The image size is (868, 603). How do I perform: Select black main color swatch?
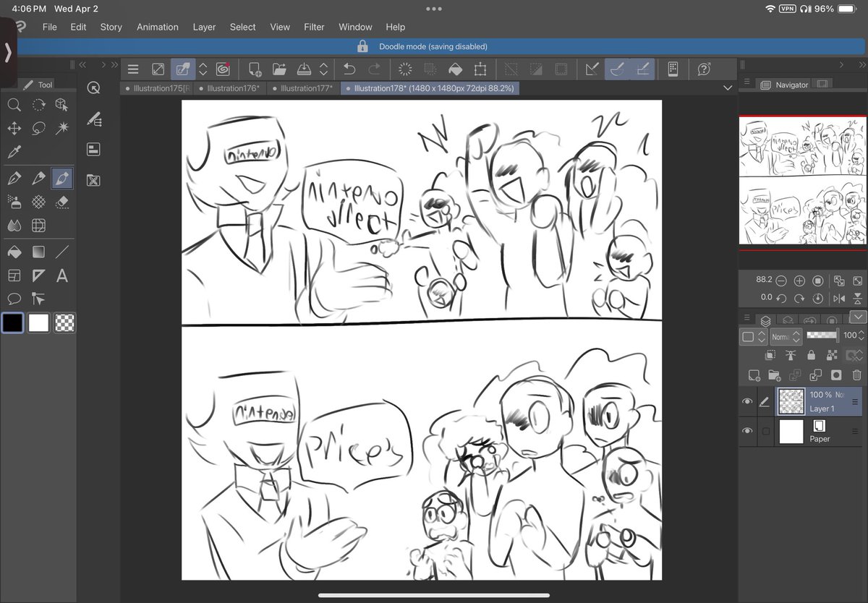click(12, 322)
